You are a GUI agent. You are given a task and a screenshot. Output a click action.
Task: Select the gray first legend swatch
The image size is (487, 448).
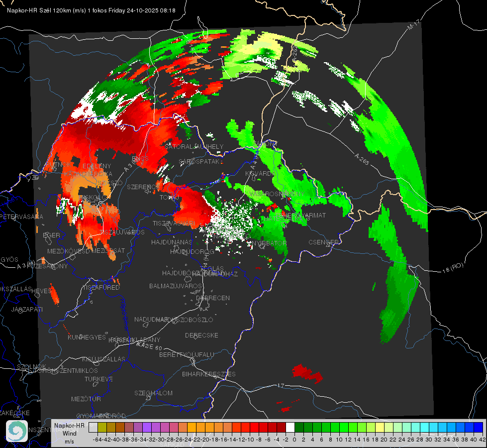pyautogui.click(x=93, y=428)
